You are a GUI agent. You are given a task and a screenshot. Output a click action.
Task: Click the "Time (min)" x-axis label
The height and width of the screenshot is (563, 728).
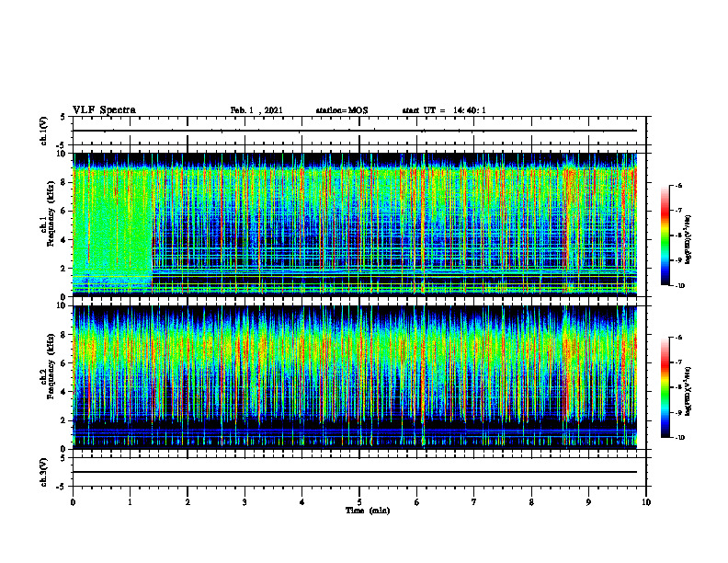click(x=368, y=511)
